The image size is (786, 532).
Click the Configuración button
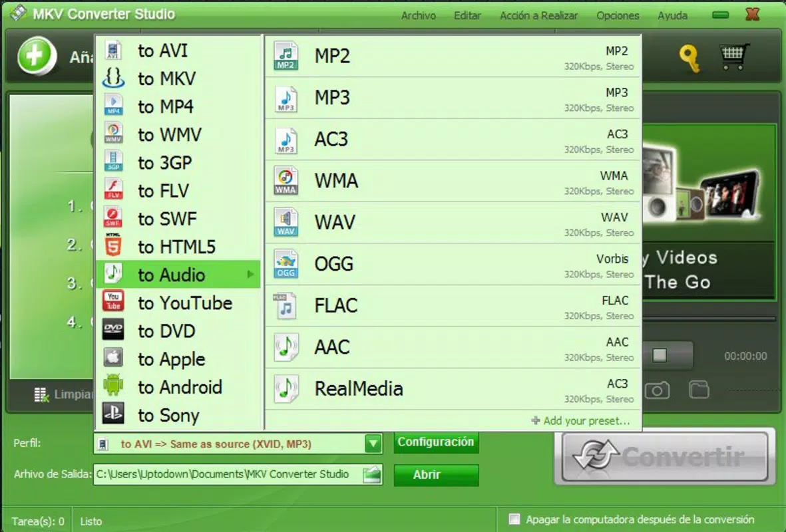point(436,442)
